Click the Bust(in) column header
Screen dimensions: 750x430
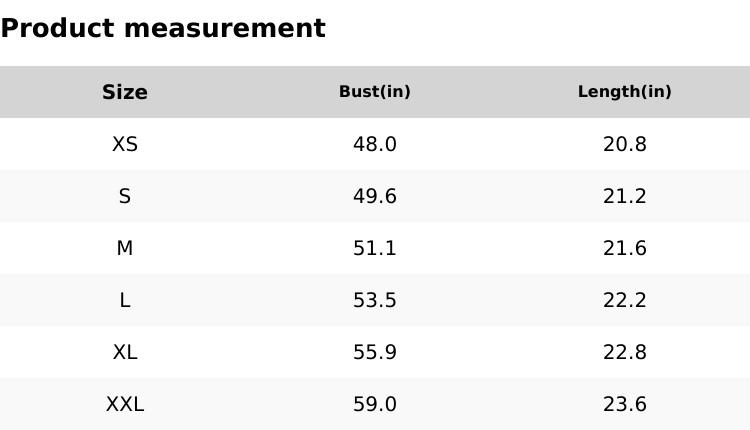pos(375,92)
